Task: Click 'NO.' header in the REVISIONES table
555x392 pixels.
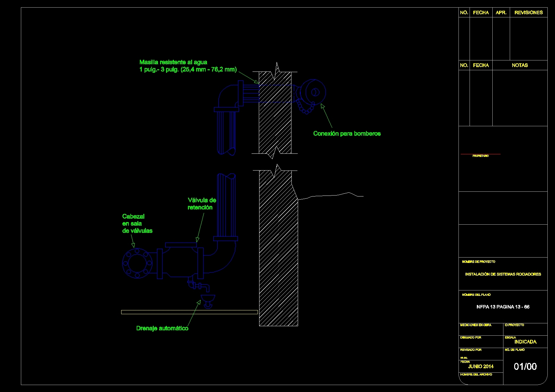Action: click(464, 13)
